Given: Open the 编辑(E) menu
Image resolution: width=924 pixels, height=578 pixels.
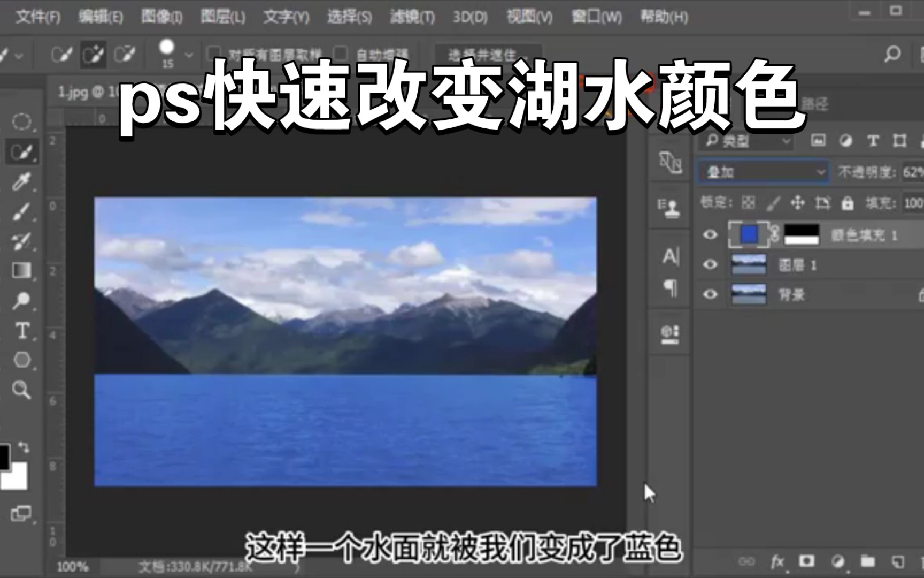Looking at the screenshot, I should coord(101,17).
